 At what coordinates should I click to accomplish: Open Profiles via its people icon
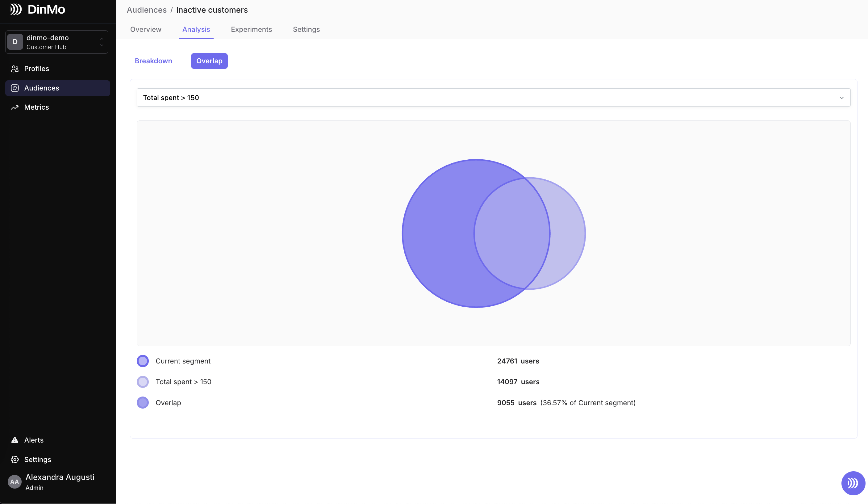pyautogui.click(x=15, y=69)
